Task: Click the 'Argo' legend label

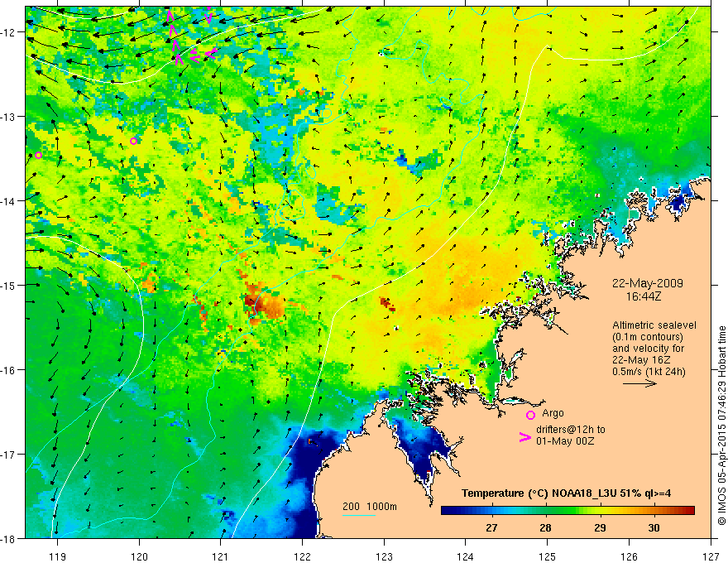Action: point(553,413)
